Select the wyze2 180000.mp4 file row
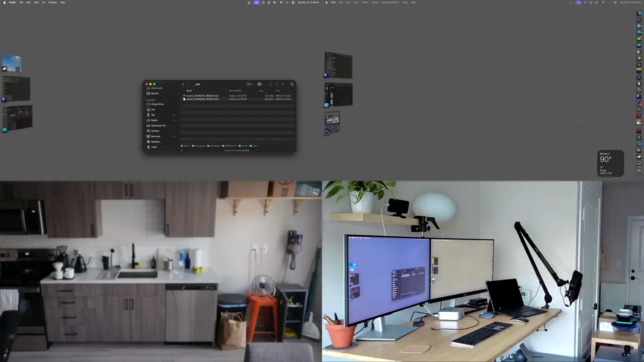Viewport: 644px width, 362px height. (x=237, y=96)
